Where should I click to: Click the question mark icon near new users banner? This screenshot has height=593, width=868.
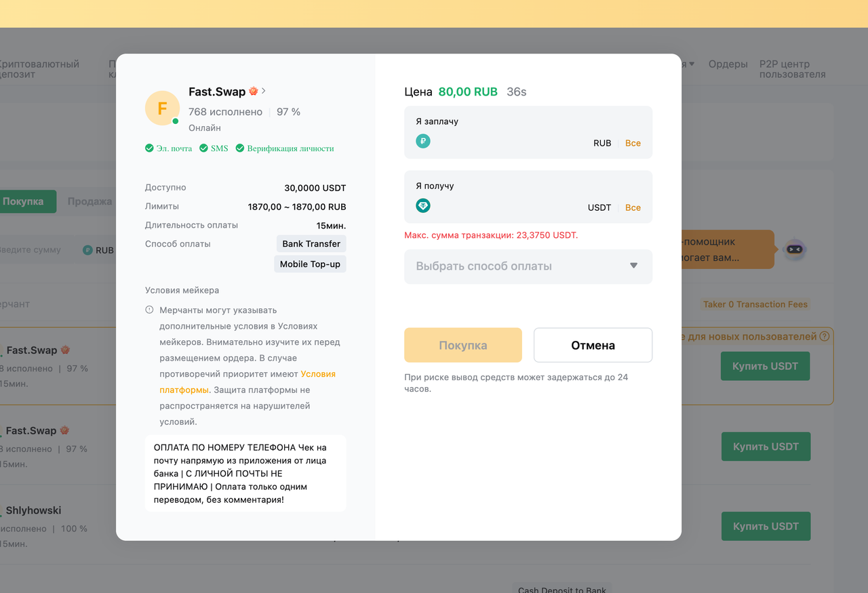point(825,335)
